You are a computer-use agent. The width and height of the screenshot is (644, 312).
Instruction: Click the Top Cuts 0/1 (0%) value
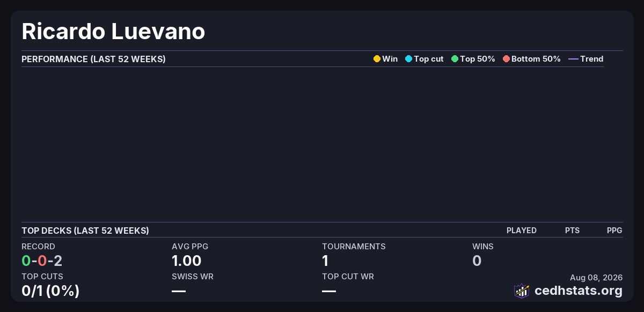point(50,291)
